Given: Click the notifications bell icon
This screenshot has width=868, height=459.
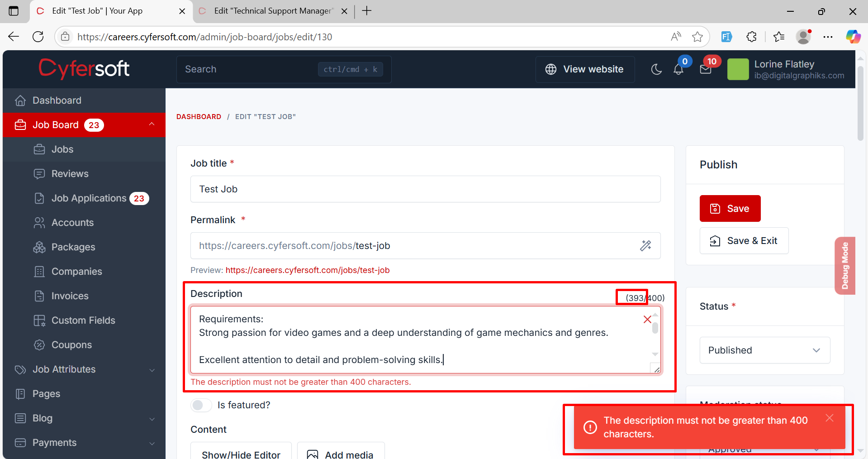Looking at the screenshot, I should [x=678, y=69].
